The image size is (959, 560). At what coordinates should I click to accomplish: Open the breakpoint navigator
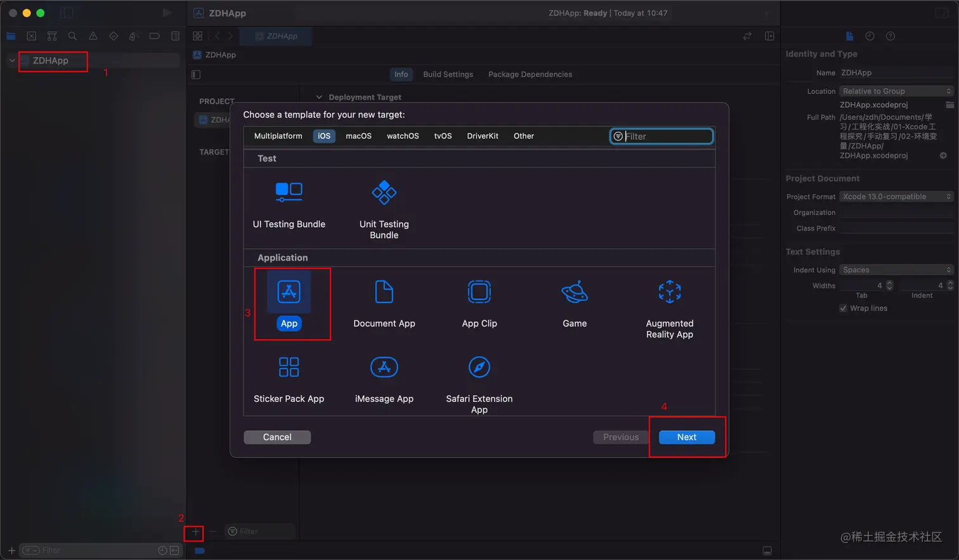point(154,36)
